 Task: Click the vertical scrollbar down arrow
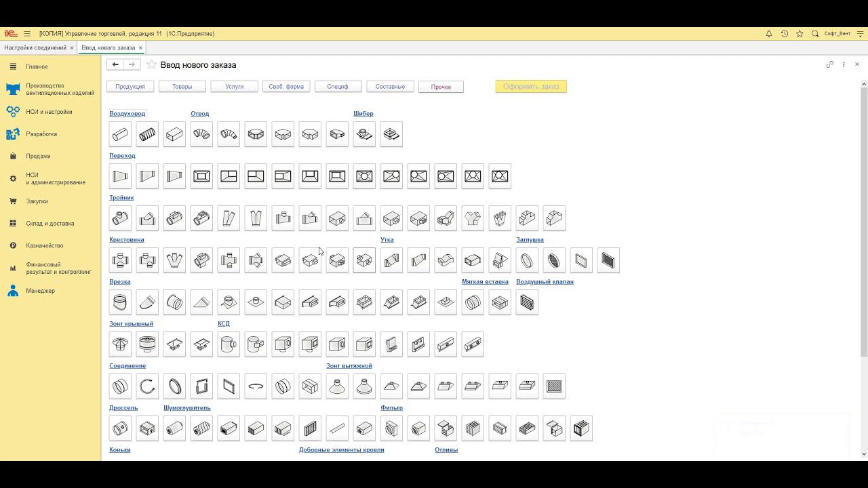tap(864, 454)
